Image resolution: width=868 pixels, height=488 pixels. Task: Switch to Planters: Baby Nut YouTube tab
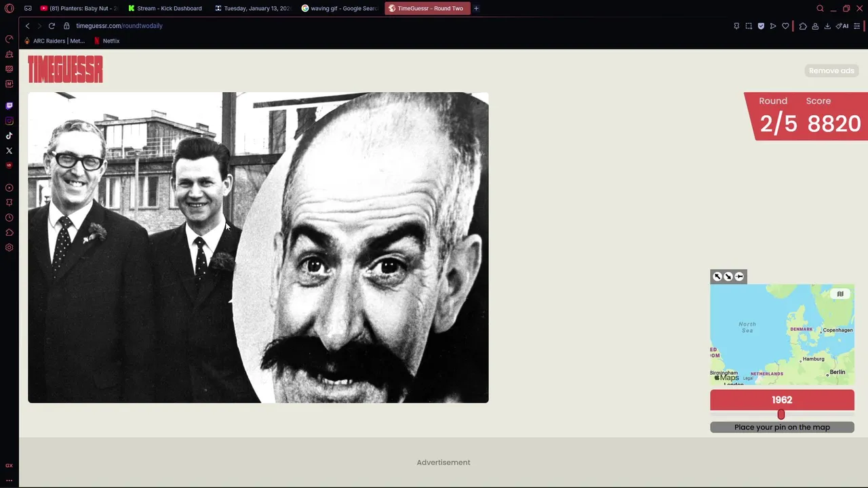[79, 8]
